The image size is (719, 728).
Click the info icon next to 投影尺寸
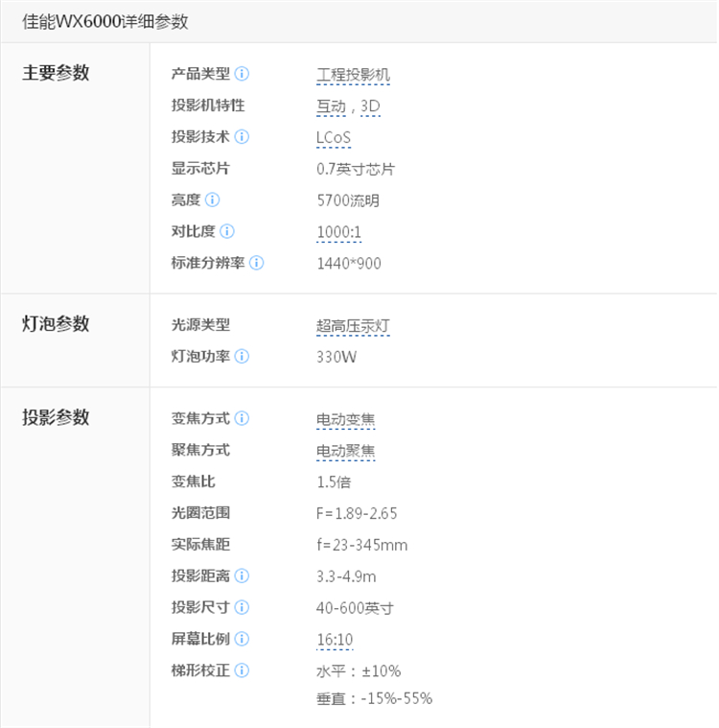click(x=243, y=607)
